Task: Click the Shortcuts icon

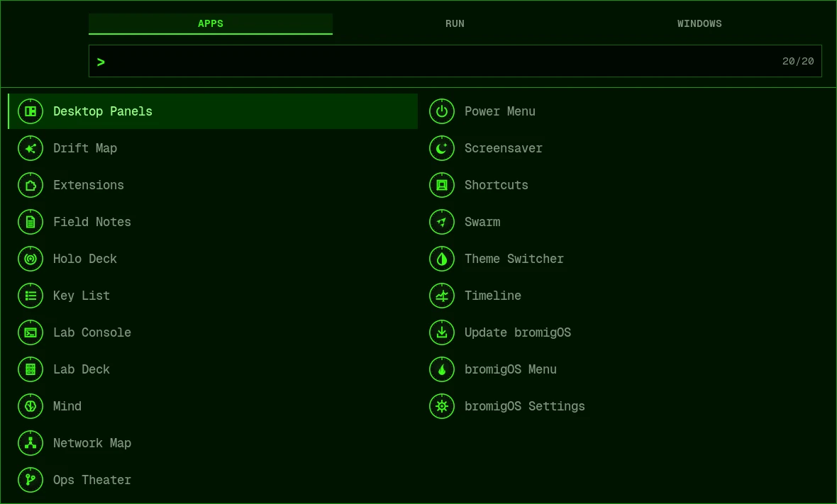Action: click(441, 185)
